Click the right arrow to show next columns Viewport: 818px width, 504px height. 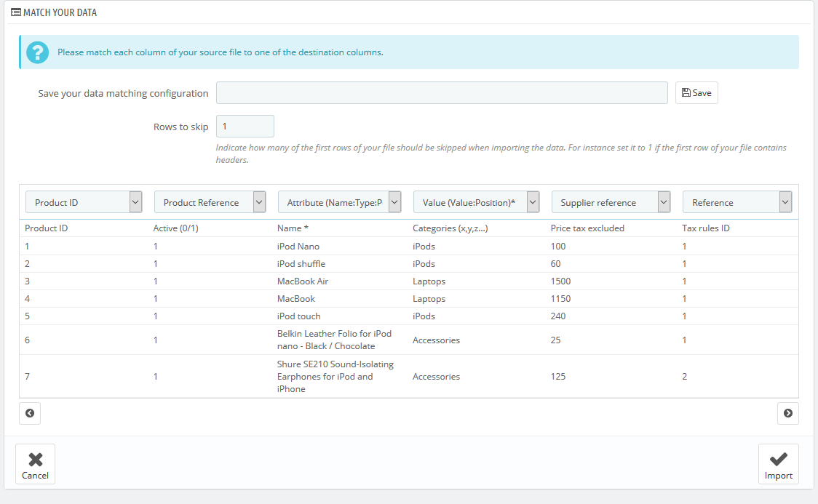click(787, 413)
